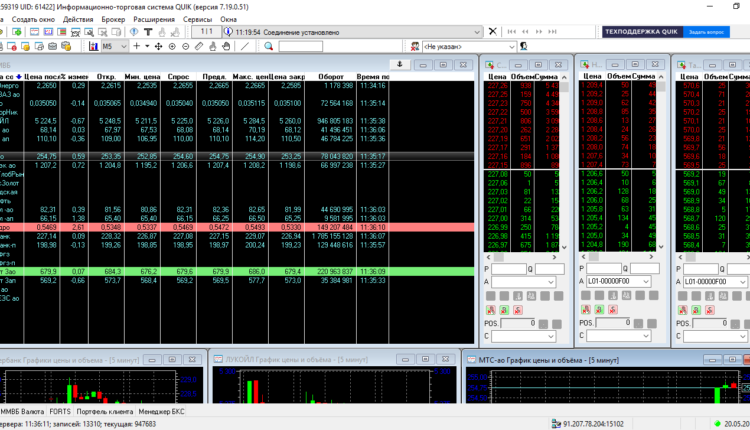
Task: Click the green connection indicator in the status bar
Action: point(717,423)
